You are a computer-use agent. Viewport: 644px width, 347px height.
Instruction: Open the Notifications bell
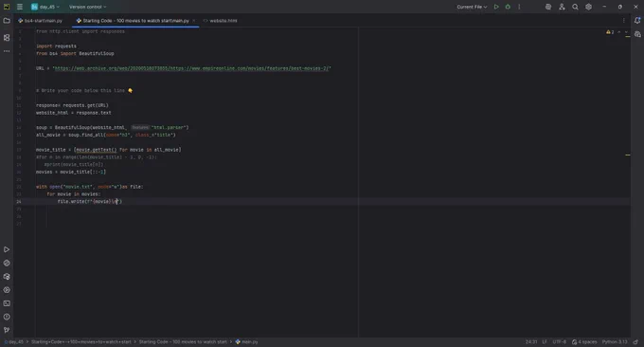click(637, 21)
